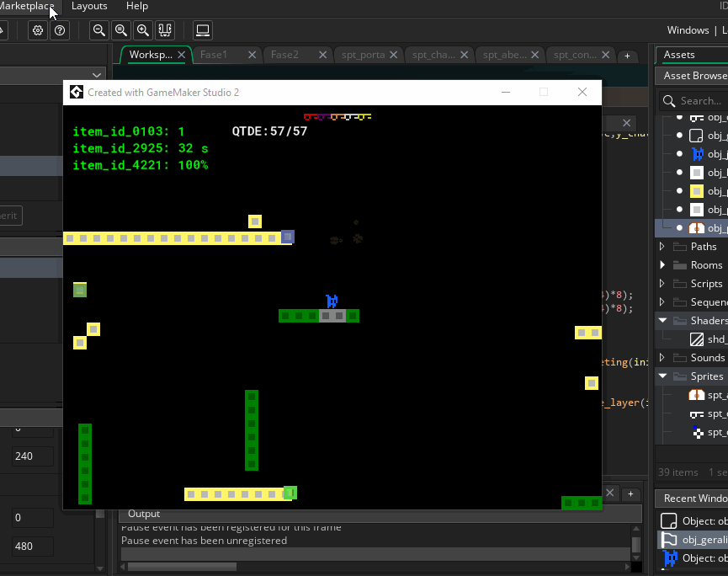
Task: Click the zoom in magnifier icon
Action: 143,30
